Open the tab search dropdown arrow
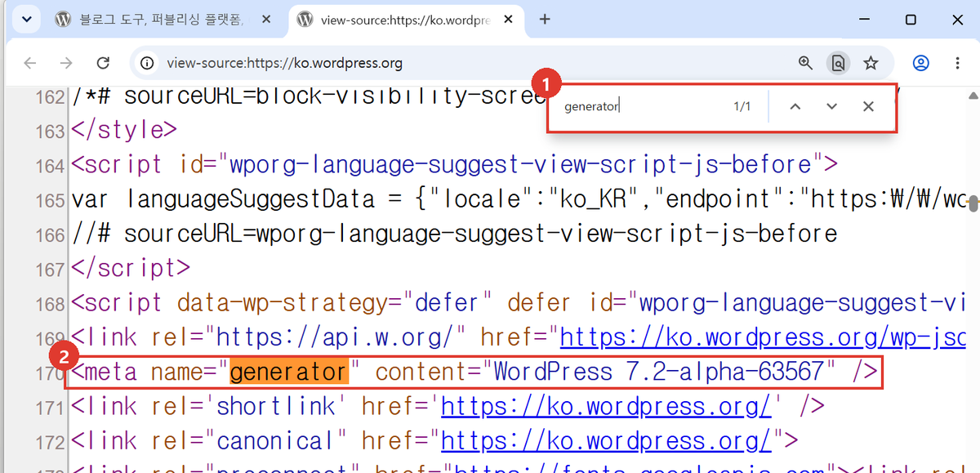980x473 pixels. pyautogui.click(x=26, y=20)
